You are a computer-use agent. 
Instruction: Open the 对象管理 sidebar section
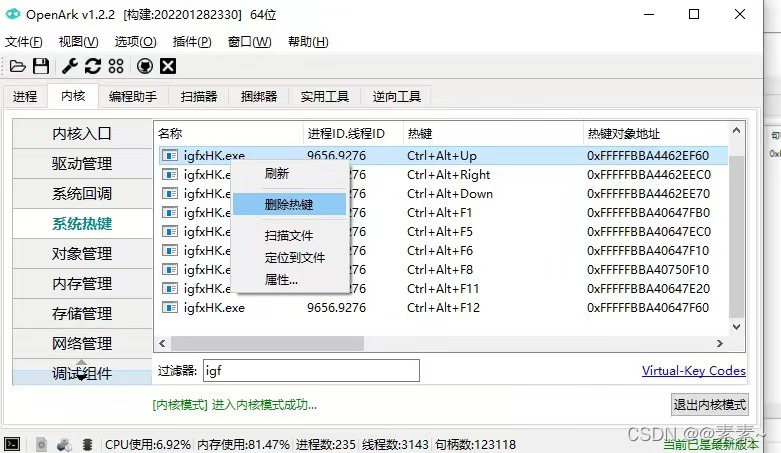82,254
